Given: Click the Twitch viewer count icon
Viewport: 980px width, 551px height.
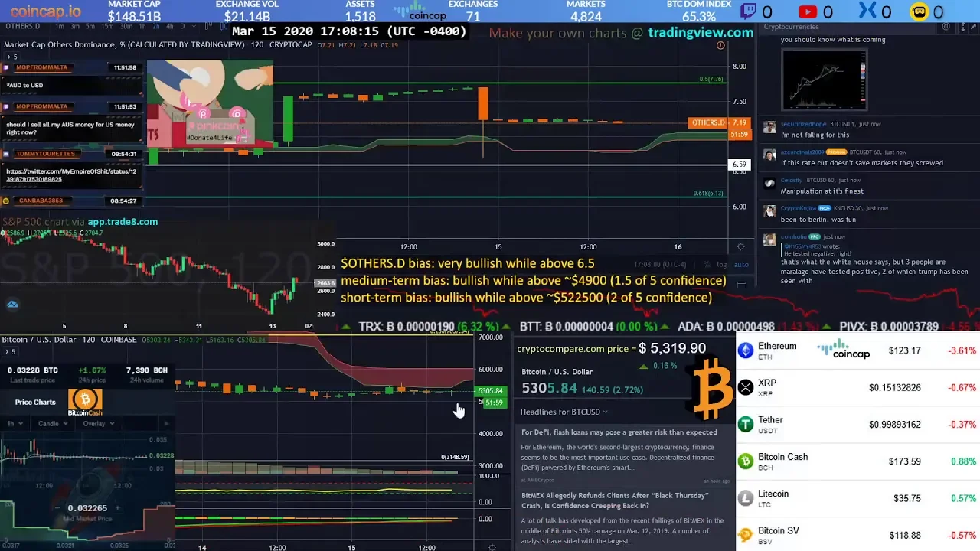Looking at the screenshot, I should pyautogui.click(x=748, y=11).
